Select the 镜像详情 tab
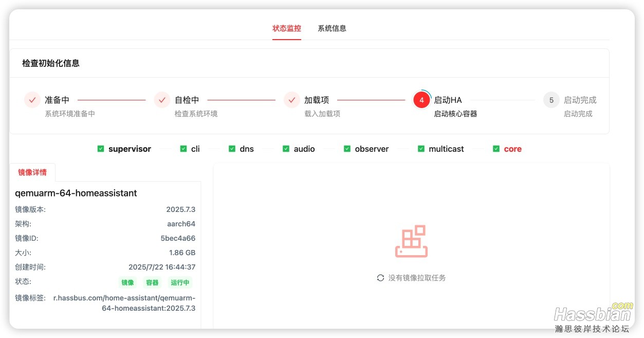Image resolution: width=644 pixels, height=338 pixels. 32,172
